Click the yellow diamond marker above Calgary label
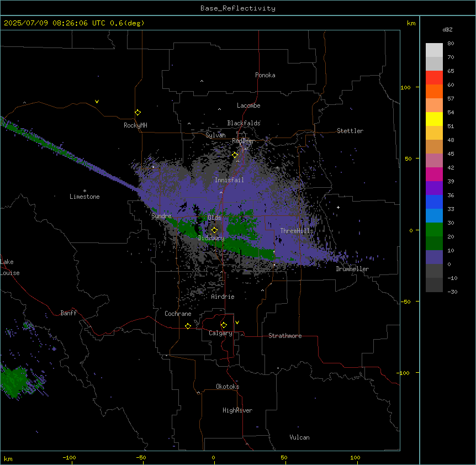476x465 pixels. click(224, 325)
